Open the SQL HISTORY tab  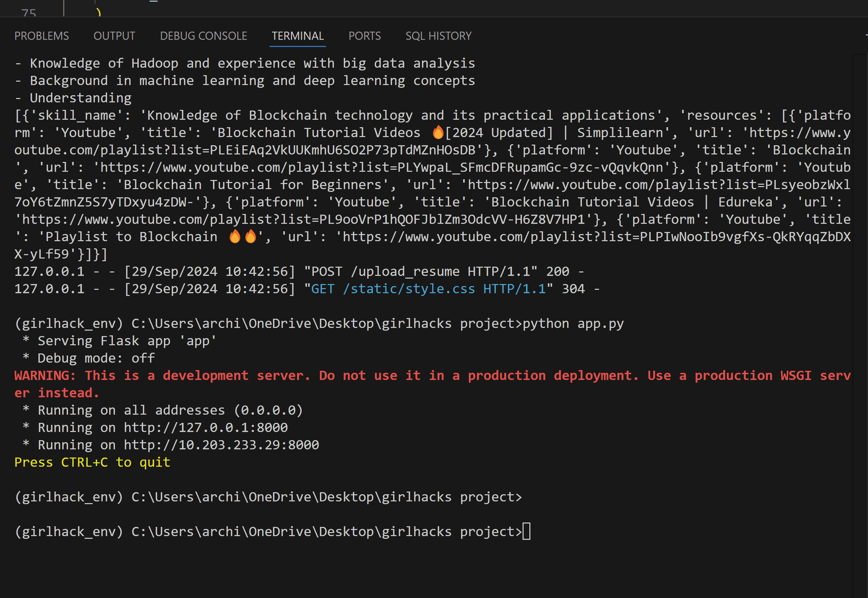click(x=438, y=36)
